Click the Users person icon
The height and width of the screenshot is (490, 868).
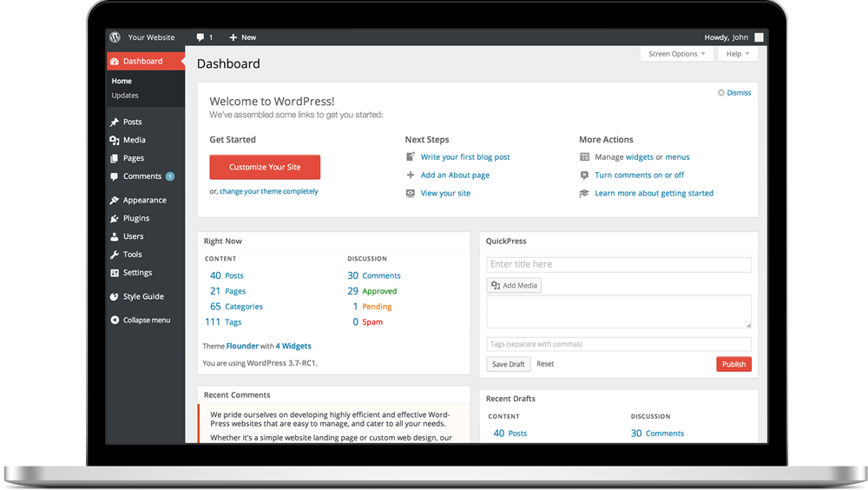pos(115,236)
